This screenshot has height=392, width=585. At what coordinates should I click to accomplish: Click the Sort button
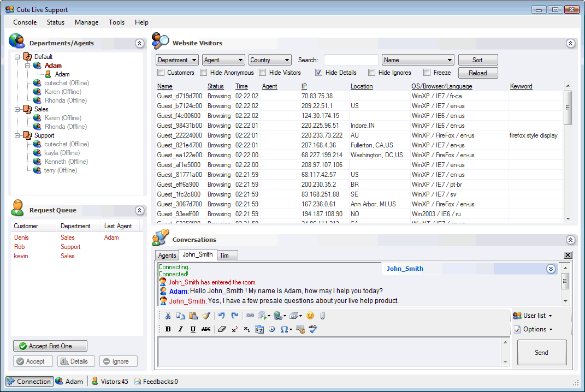pyautogui.click(x=477, y=60)
